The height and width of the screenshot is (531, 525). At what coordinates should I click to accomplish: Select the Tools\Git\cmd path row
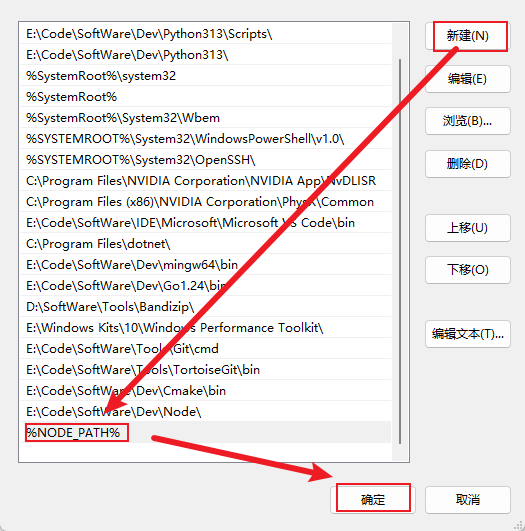click(206, 349)
